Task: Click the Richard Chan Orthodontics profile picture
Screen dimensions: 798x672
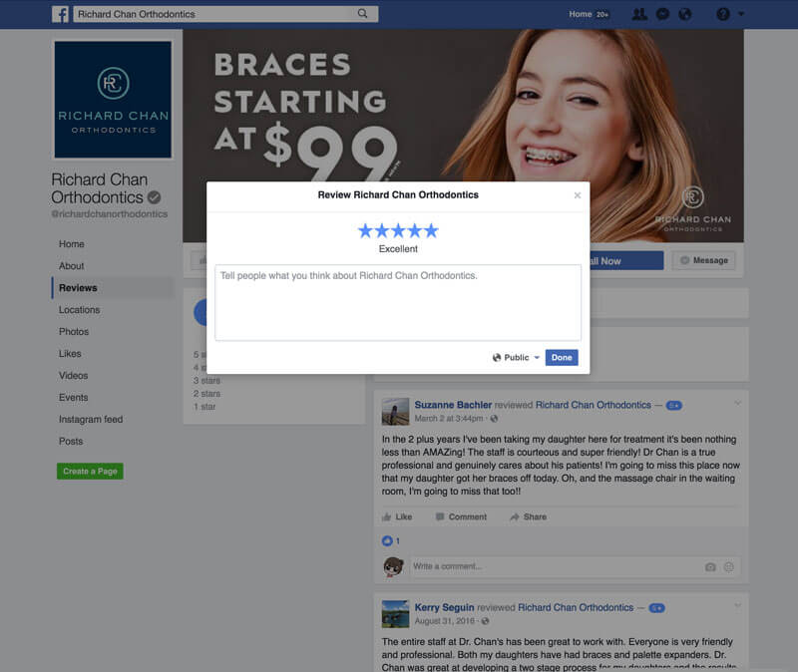Action: click(113, 100)
